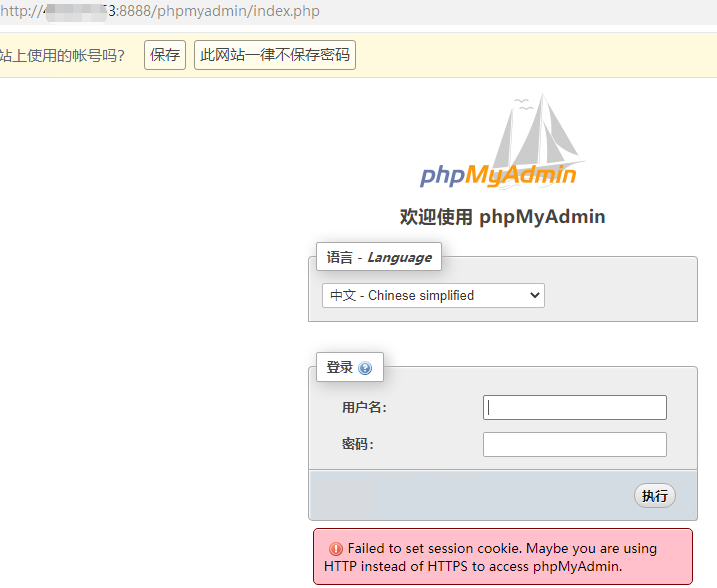Focus the 用户名 username field
717x588 pixels.
[575, 407]
